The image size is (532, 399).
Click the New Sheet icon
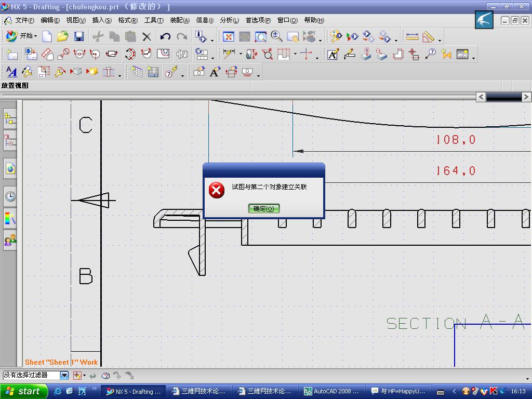12,54
